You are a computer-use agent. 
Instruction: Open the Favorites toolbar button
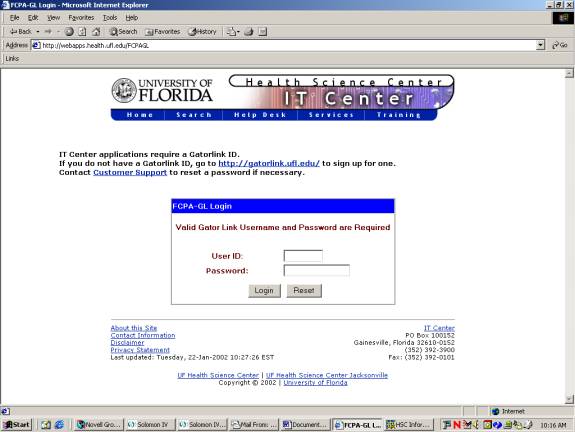[162, 32]
